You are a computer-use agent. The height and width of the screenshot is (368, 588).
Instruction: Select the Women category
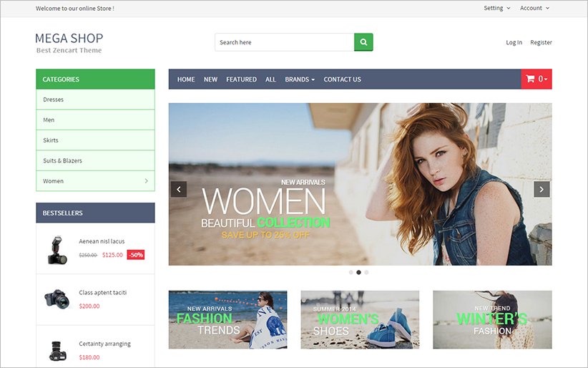95,181
